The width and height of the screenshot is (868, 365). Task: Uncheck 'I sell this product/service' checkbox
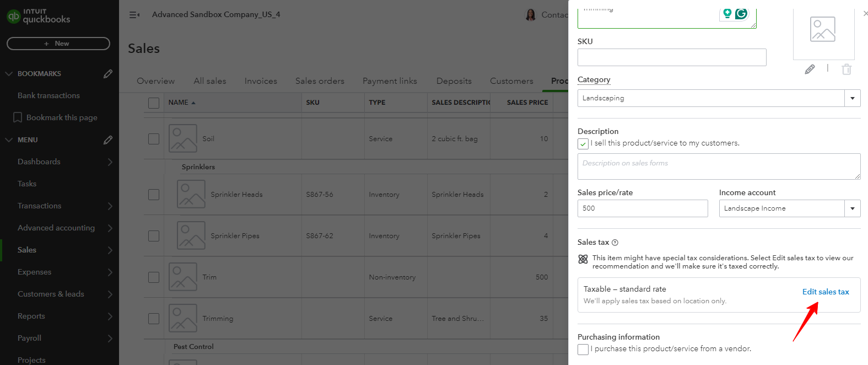583,144
